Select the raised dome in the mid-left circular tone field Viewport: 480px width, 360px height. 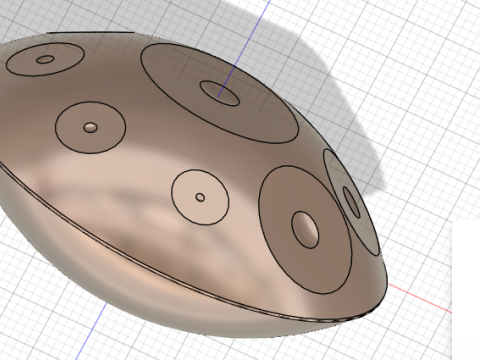90,127
